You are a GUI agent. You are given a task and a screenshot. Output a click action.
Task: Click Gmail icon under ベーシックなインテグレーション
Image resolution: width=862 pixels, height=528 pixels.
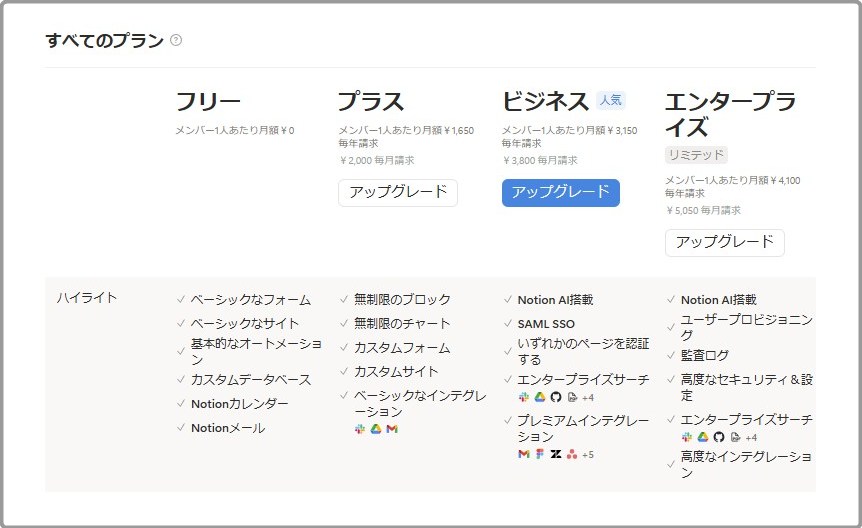point(392,429)
